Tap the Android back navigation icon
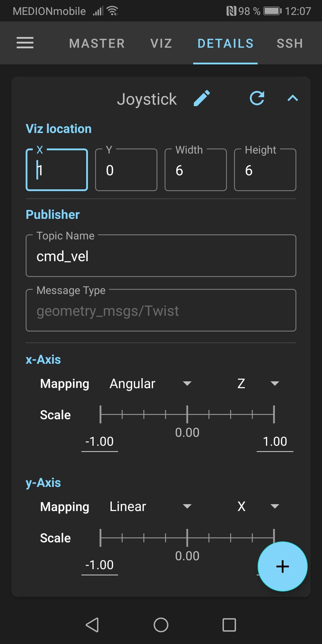 92,625
